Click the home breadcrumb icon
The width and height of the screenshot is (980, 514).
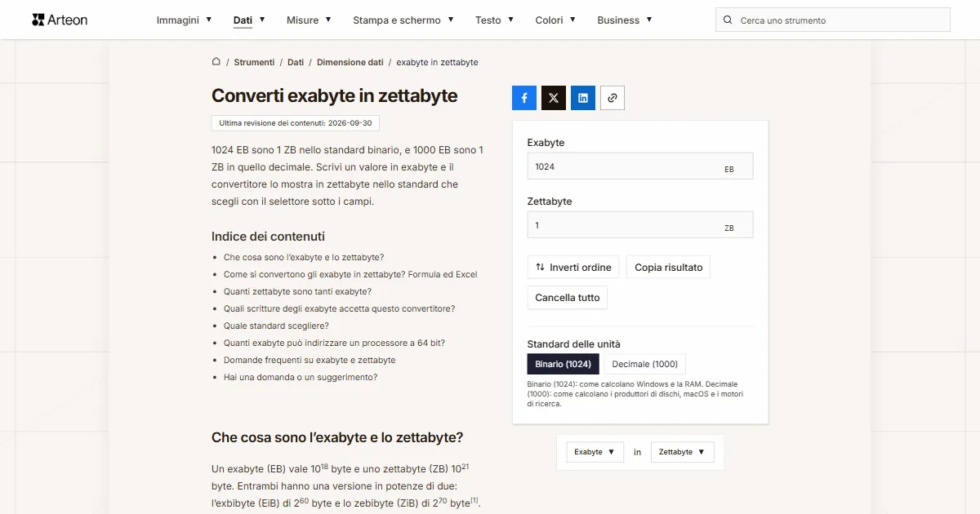216,62
